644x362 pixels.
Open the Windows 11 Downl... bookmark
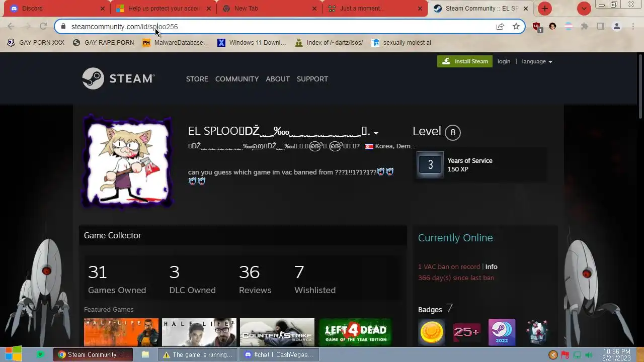coord(252,43)
